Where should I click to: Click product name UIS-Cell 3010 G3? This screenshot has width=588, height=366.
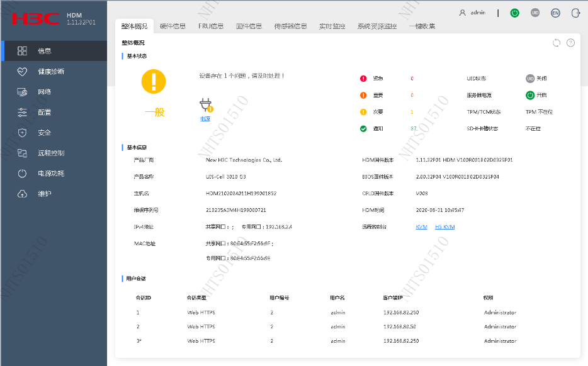(226, 177)
